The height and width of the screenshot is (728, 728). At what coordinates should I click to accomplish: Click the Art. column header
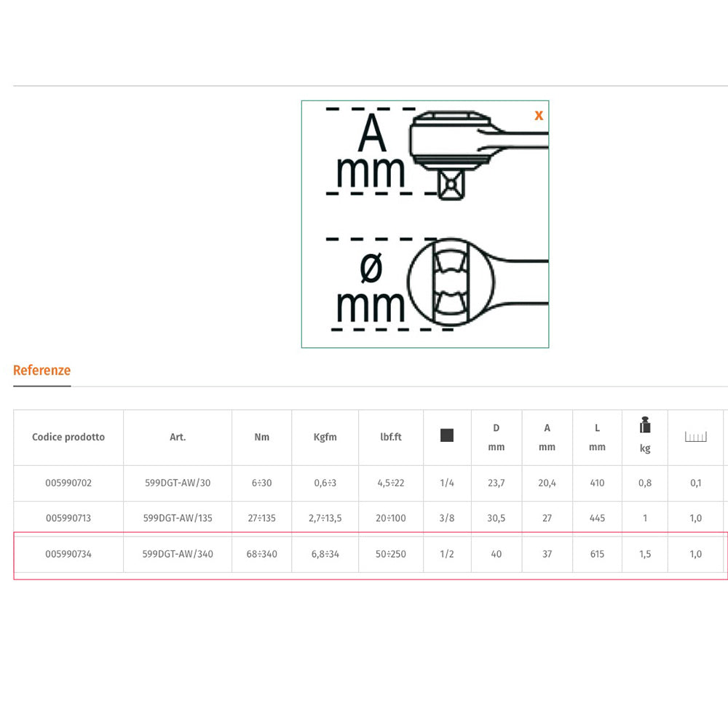pyautogui.click(x=178, y=437)
